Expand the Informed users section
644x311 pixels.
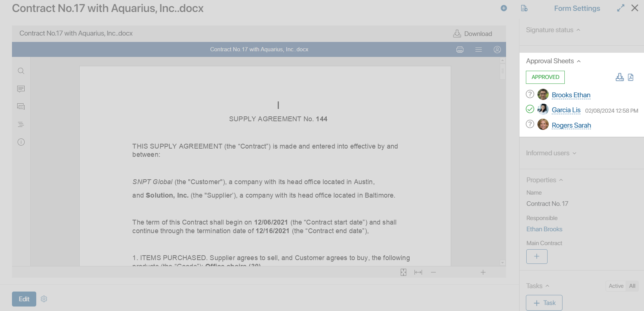[551, 153]
